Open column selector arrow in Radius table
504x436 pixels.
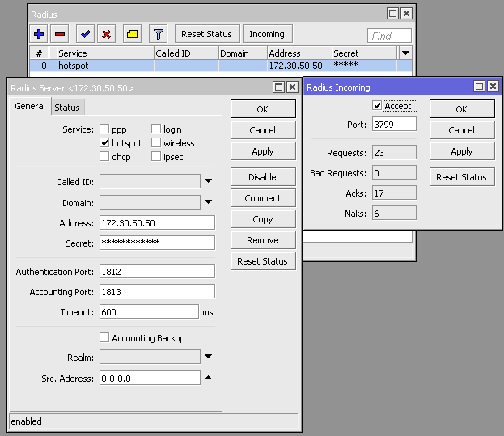tap(405, 53)
